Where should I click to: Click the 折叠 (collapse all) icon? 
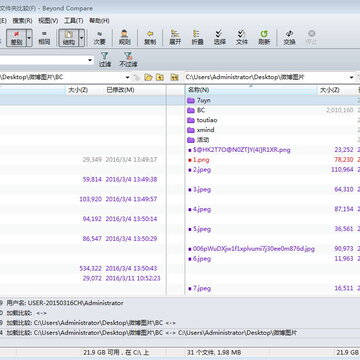pyautogui.click(x=197, y=37)
